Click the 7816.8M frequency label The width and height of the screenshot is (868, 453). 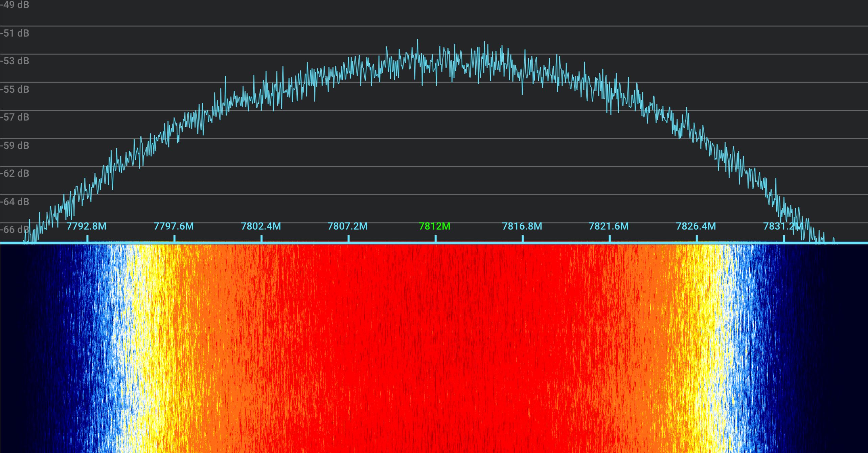coord(522,226)
